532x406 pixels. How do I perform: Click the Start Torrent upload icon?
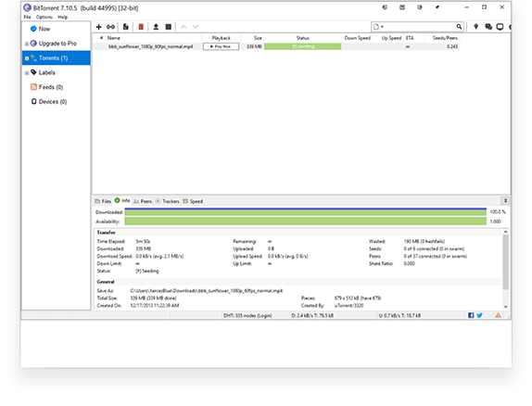tap(156, 27)
